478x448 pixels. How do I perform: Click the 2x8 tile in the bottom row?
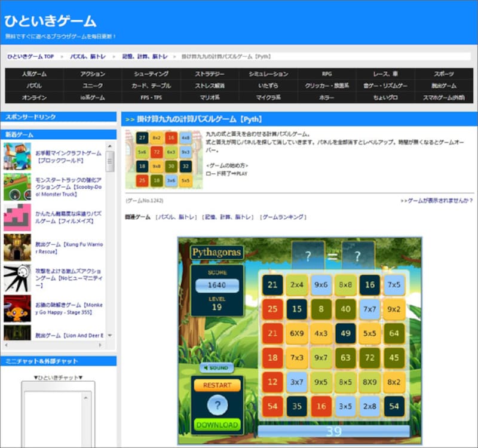[370, 406]
